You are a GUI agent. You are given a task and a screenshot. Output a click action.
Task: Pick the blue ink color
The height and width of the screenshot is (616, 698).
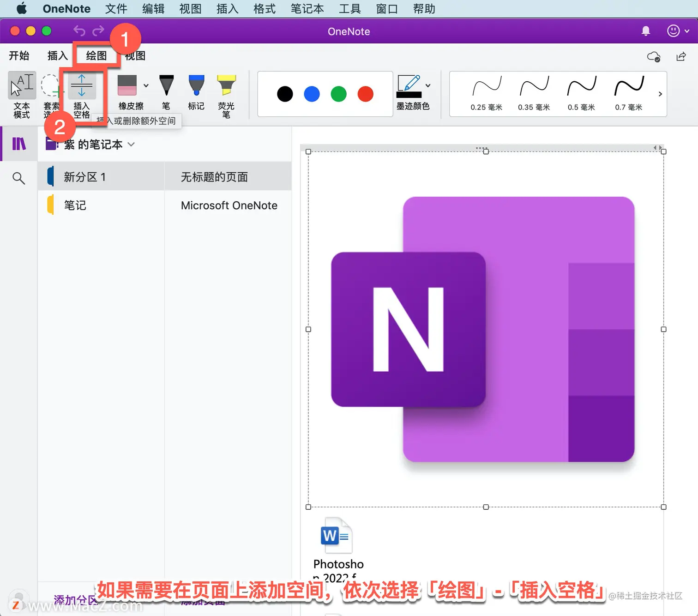[312, 94]
